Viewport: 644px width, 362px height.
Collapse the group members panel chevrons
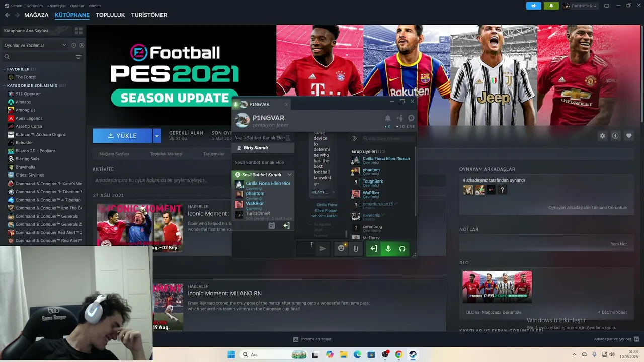(355, 138)
